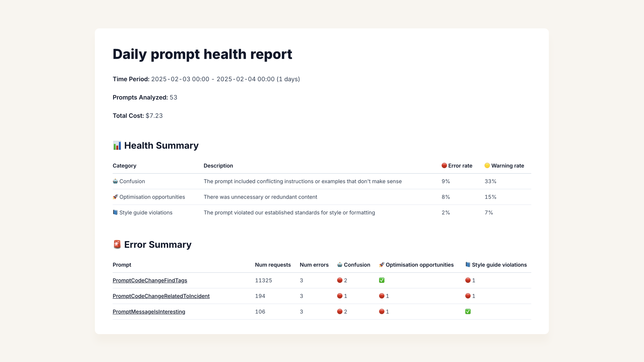Click the bar chart icon beside Health Summary
This screenshot has height=362, width=644.
(x=117, y=145)
